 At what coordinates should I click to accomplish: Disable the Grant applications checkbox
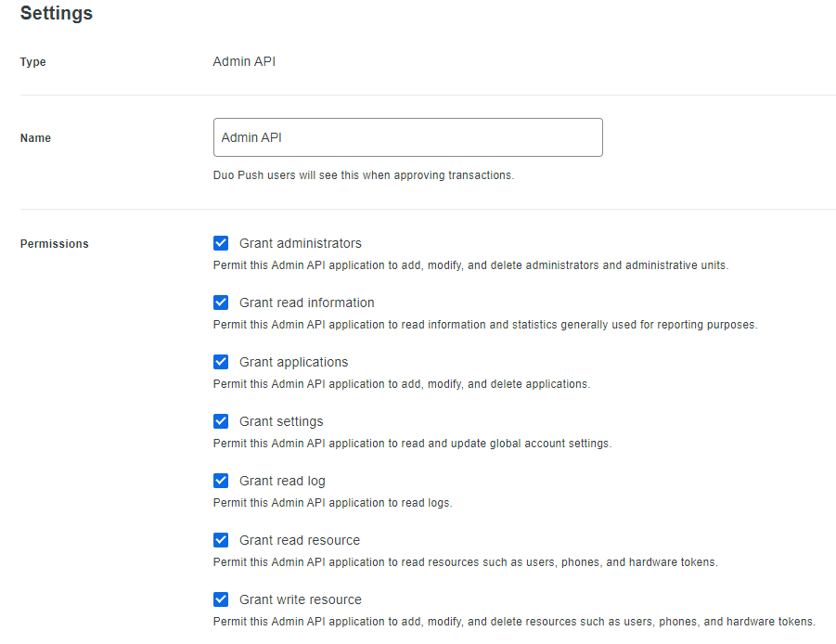(221, 362)
